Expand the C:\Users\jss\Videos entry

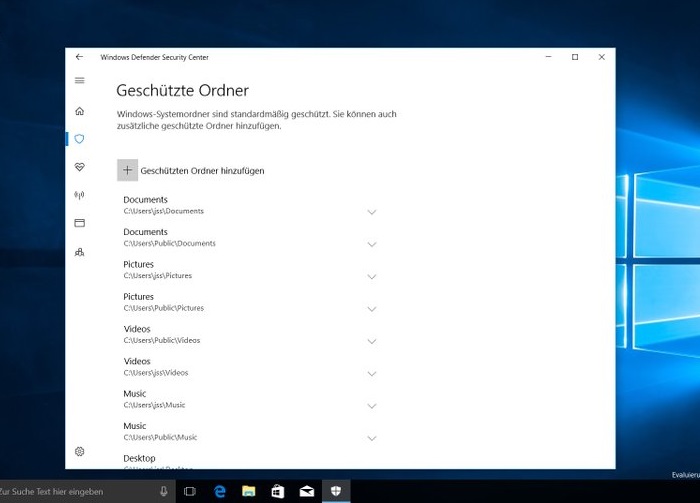(371, 374)
